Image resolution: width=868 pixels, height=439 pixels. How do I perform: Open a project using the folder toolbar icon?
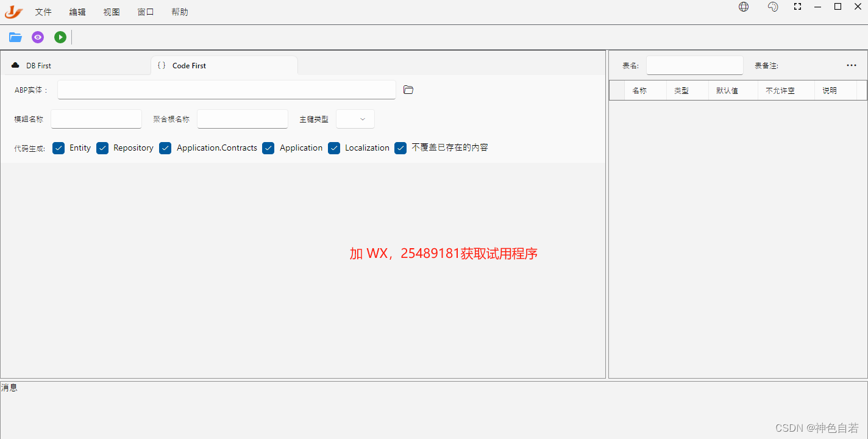[15, 37]
